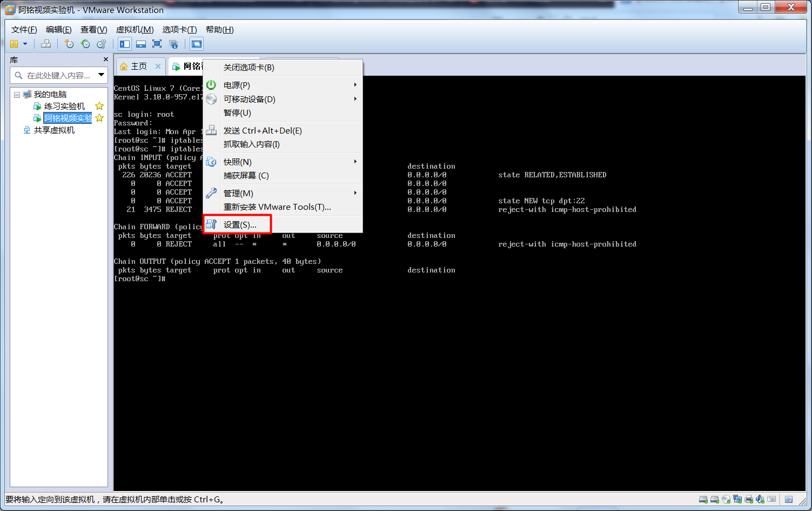Close the 主页 tab
The width and height of the screenshot is (812, 511).
coord(158,66)
